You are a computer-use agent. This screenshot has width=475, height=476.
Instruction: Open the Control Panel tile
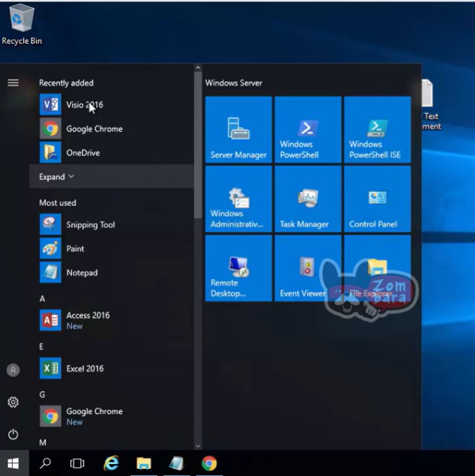[x=377, y=199]
